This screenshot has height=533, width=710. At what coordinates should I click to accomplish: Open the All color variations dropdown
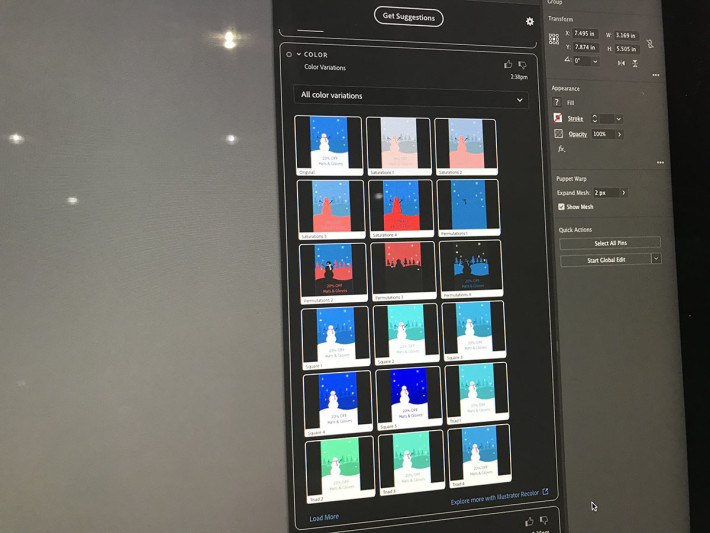(x=411, y=97)
